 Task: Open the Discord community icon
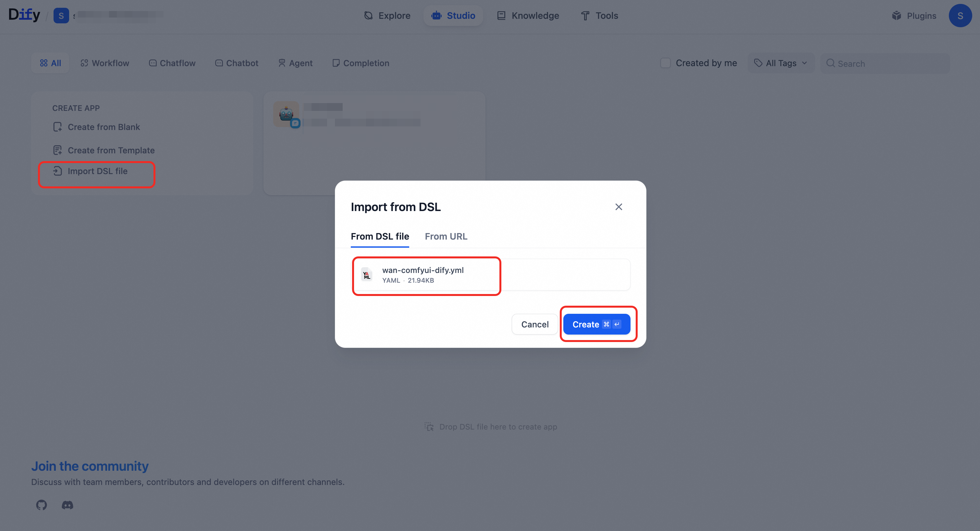pos(67,505)
